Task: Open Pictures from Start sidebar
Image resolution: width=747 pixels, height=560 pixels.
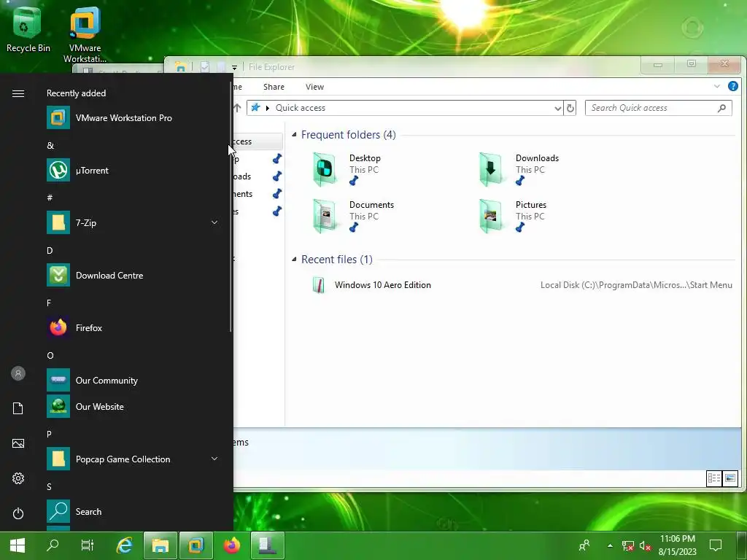Action: (18, 443)
